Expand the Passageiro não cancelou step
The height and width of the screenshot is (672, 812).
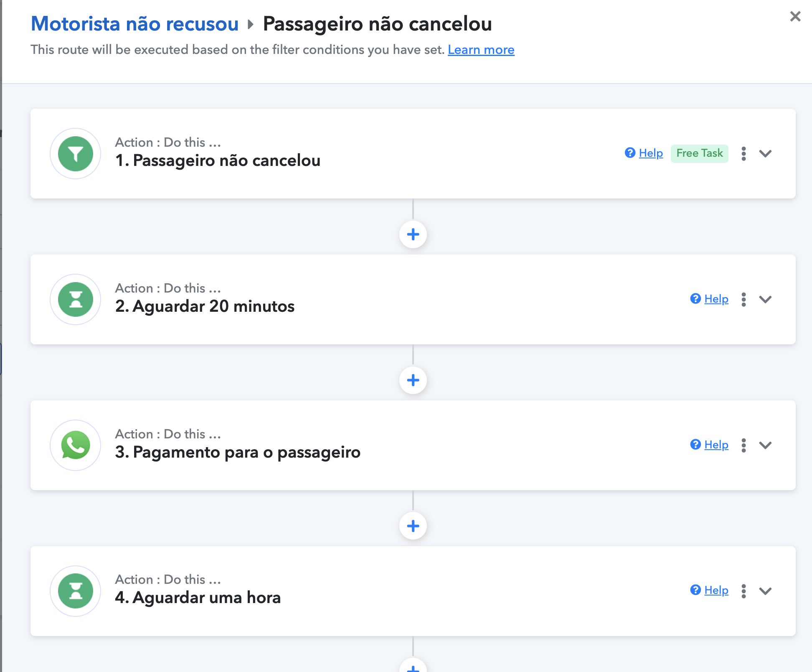(765, 154)
